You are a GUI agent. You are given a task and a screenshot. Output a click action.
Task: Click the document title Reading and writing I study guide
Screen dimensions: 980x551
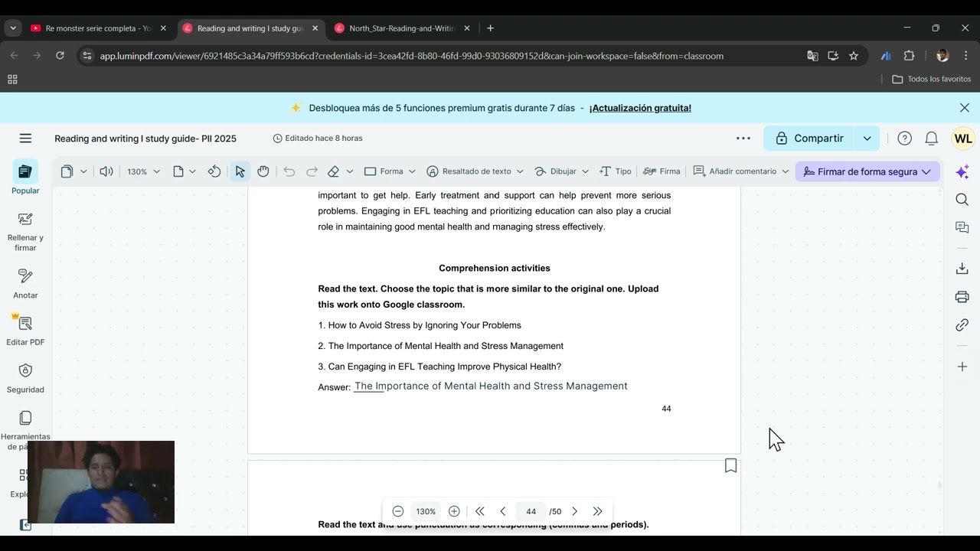(x=145, y=139)
